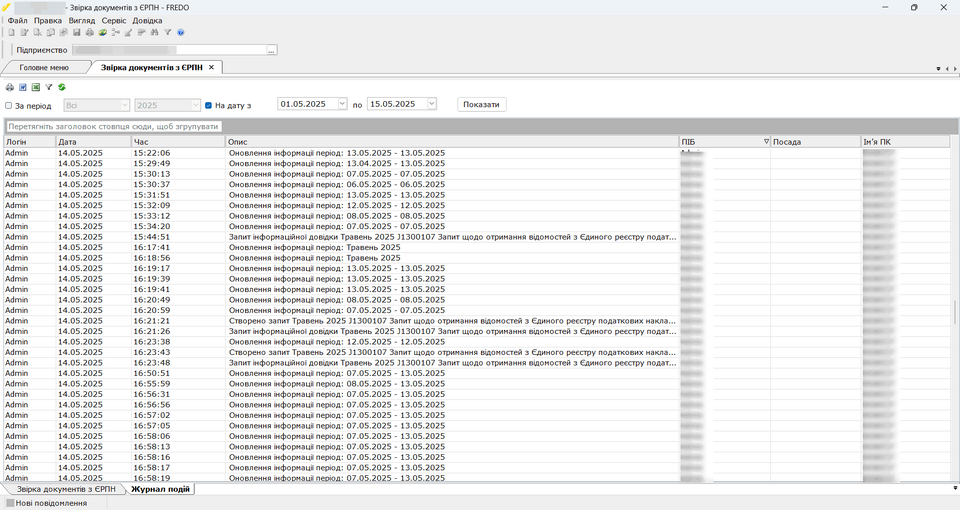Open the start date 01.05.2025 dropdown

(x=342, y=104)
